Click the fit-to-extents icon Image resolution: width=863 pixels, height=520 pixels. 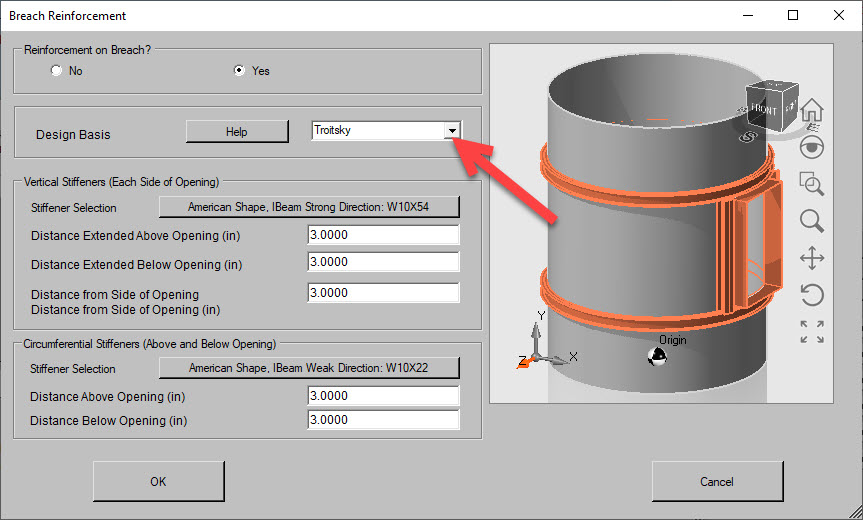812,332
